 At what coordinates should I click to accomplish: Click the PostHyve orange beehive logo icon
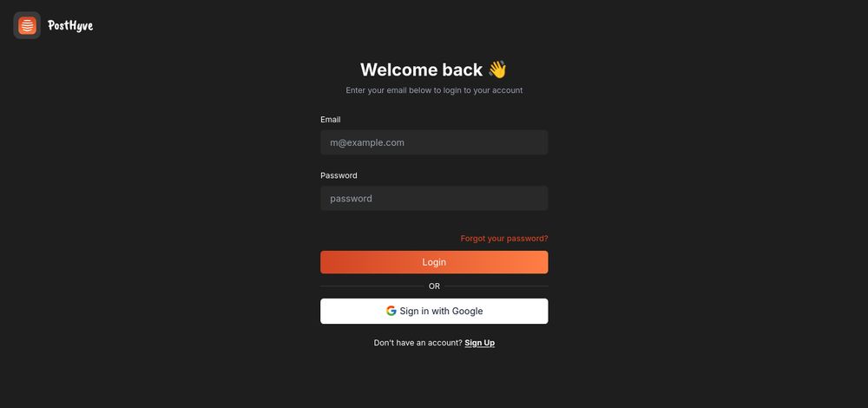coord(27,25)
